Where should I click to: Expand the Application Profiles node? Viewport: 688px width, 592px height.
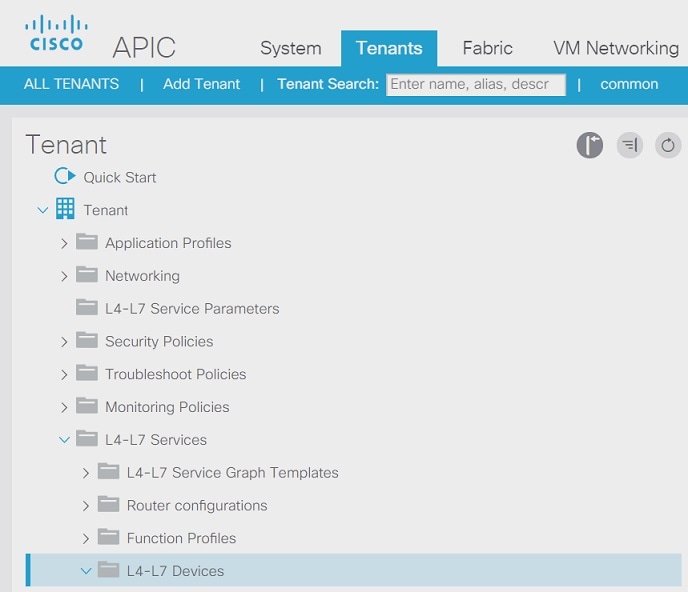click(64, 243)
